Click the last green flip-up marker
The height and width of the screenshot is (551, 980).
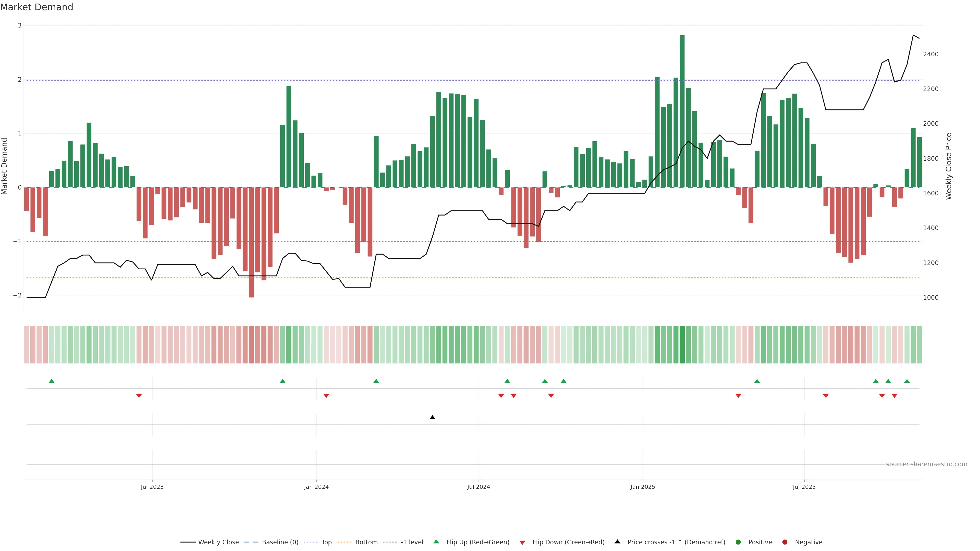907,381
